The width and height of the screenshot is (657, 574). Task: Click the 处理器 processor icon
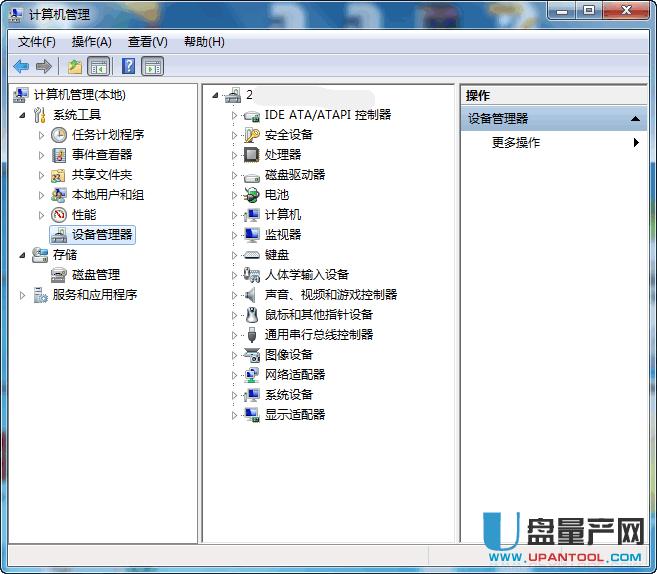252,155
